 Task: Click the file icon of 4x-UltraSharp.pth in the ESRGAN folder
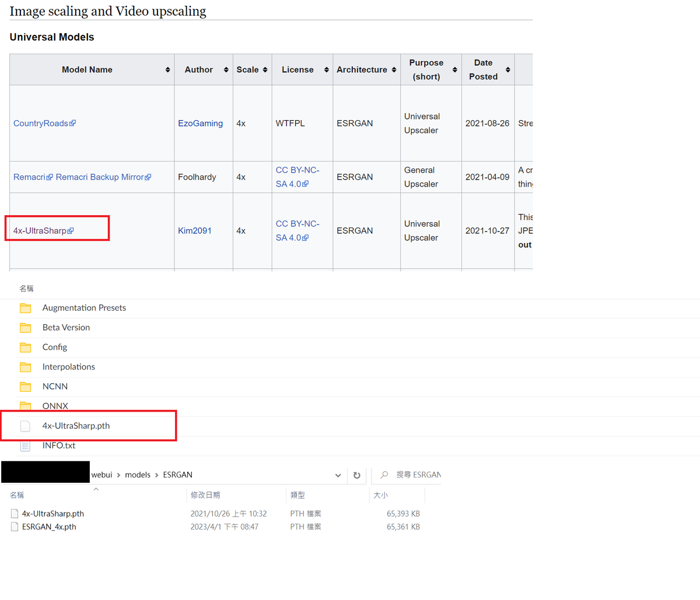[x=15, y=514]
